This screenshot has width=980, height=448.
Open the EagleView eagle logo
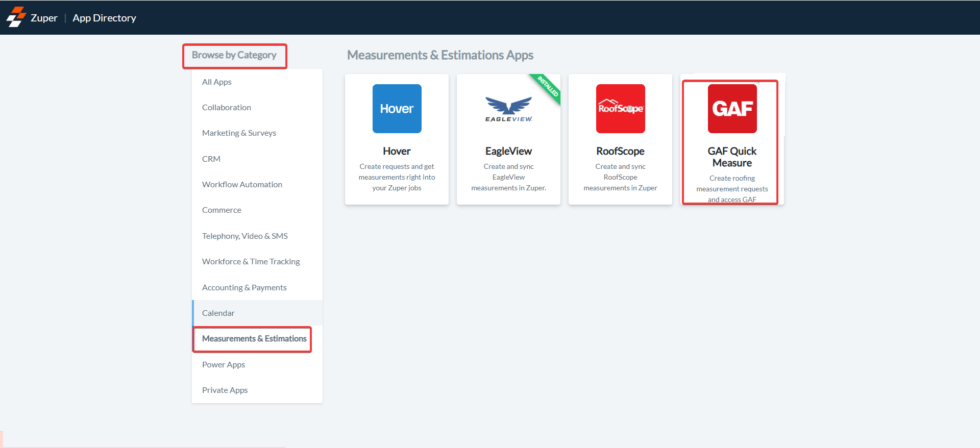pyautogui.click(x=508, y=109)
